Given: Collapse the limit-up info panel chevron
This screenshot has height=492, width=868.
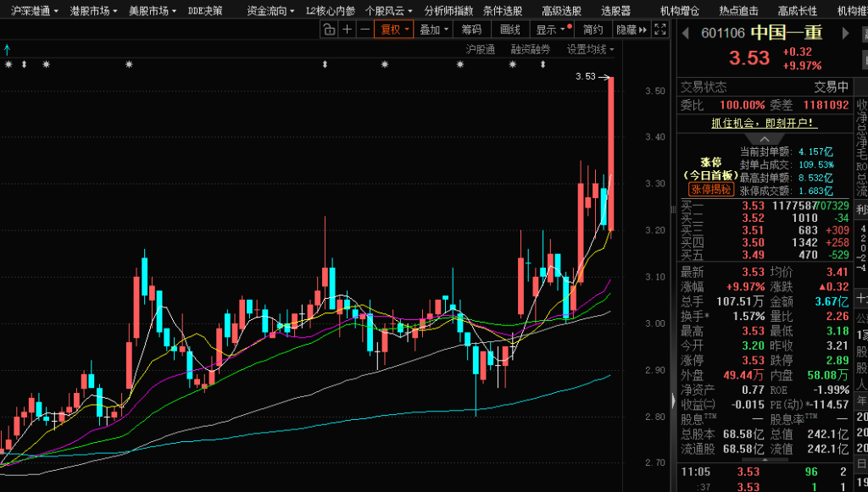Looking at the screenshot, I should click(765, 139).
